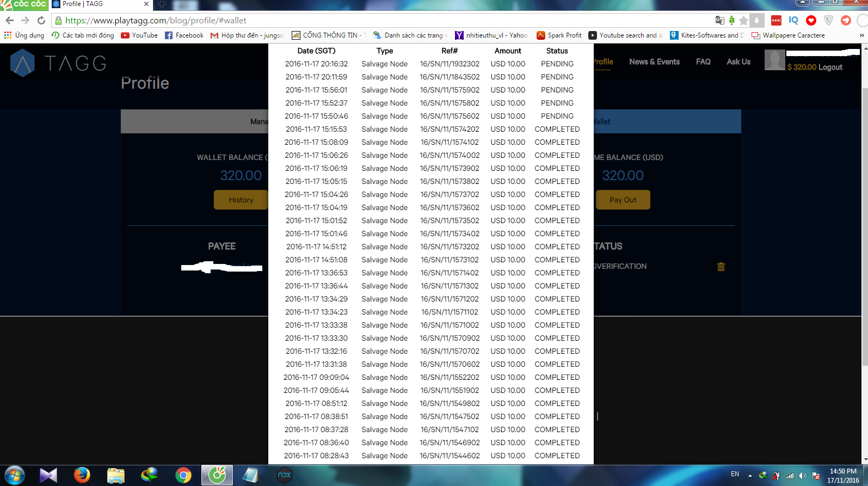Click the network signal icon in the tray

click(x=789, y=475)
